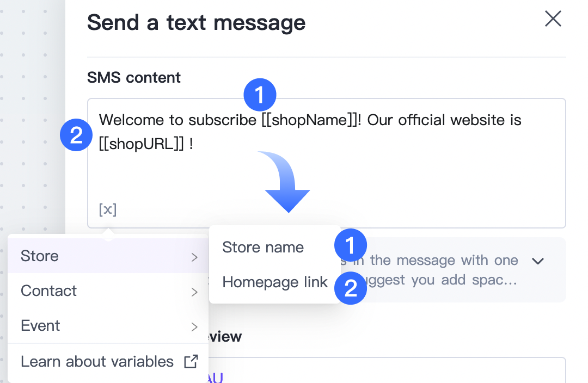The image size is (588, 383).
Task: Open the Learn about variables link
Action: coord(97,361)
